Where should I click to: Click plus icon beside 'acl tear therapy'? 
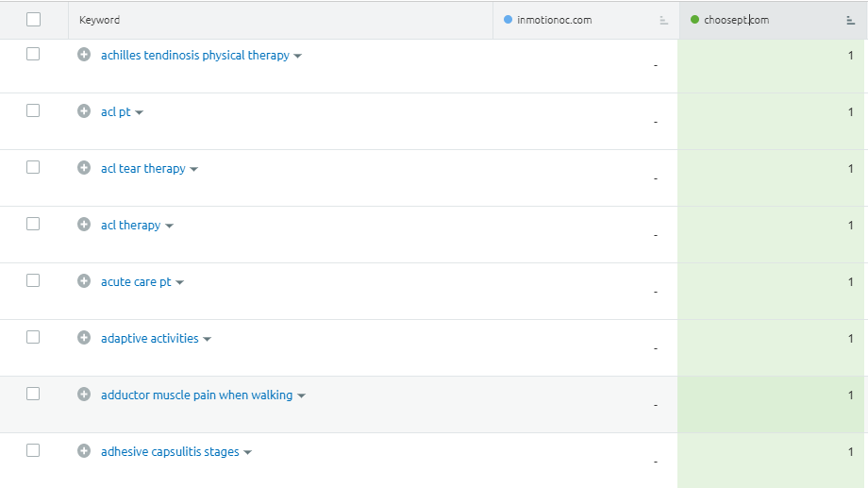coord(84,168)
